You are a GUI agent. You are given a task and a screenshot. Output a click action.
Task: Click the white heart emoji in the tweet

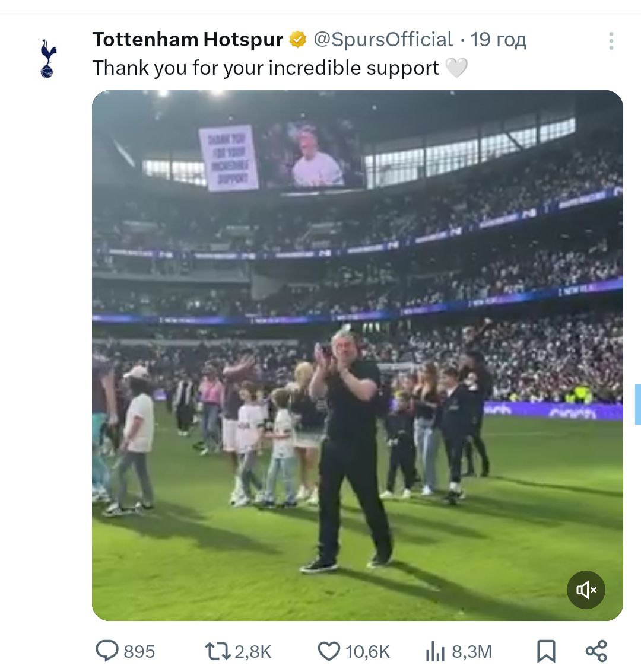pos(456,68)
